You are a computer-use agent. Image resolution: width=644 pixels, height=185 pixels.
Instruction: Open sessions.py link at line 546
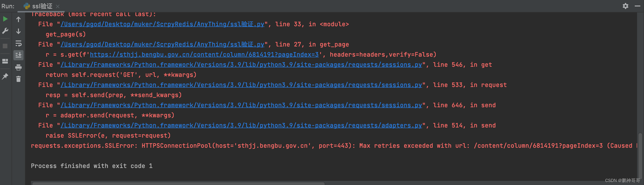click(241, 65)
